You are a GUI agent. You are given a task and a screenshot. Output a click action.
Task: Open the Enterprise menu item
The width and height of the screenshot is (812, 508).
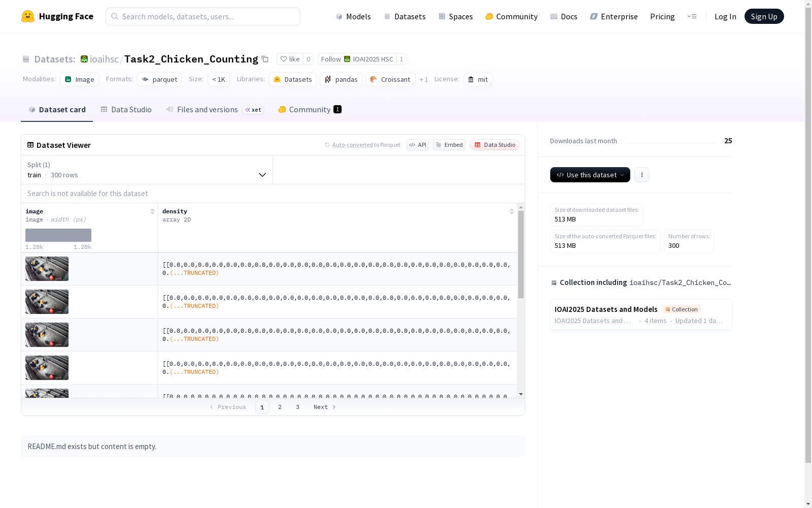click(614, 16)
